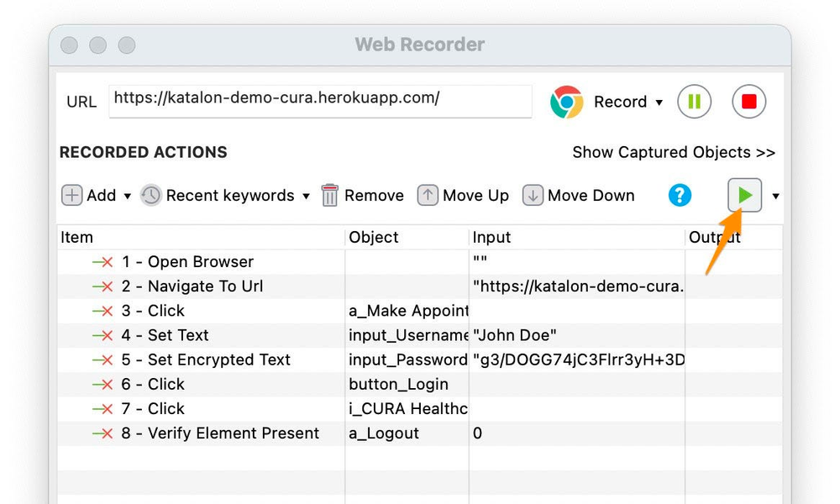Remove selected action using the trash icon
The image size is (840, 504).
pos(328,195)
